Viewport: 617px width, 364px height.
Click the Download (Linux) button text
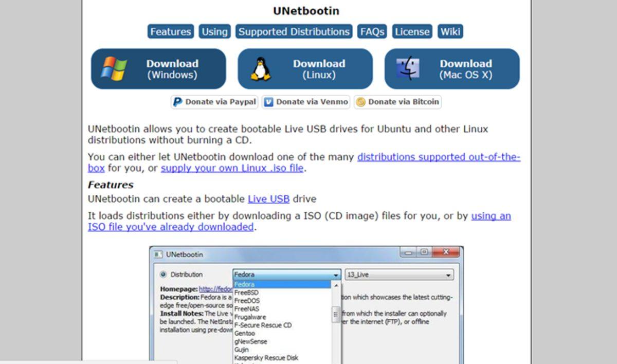319,69
